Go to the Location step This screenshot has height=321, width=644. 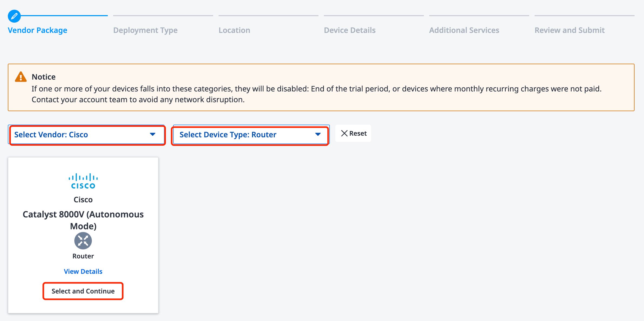(234, 30)
